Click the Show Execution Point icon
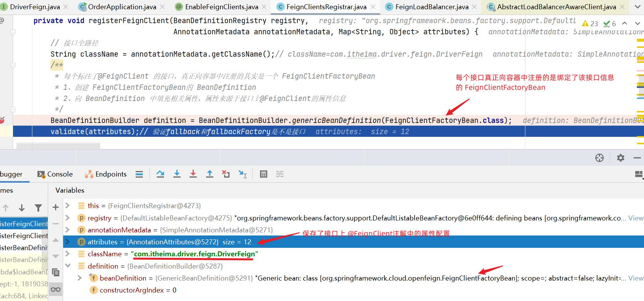The height and width of the screenshot is (301, 644). click(x=139, y=174)
